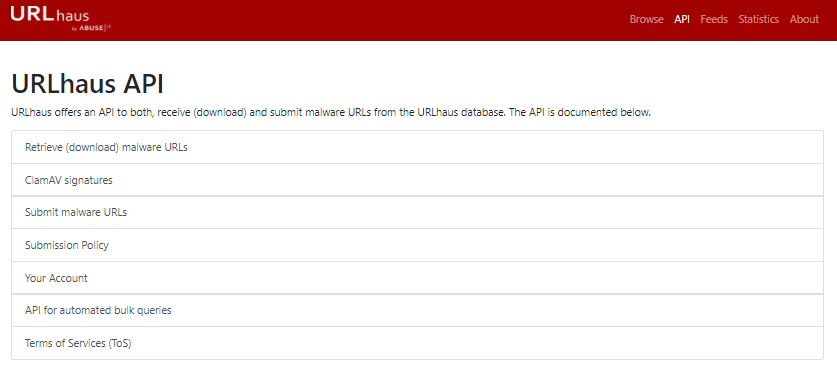The image size is (837, 382).
Task: Click 'Terms of Services (ToS)' label text
Action: [78, 343]
